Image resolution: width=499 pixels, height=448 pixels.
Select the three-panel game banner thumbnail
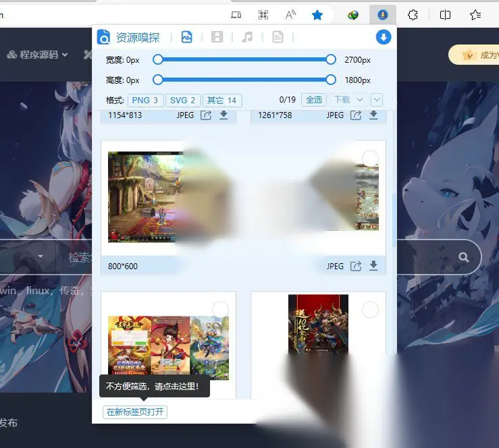168,347
